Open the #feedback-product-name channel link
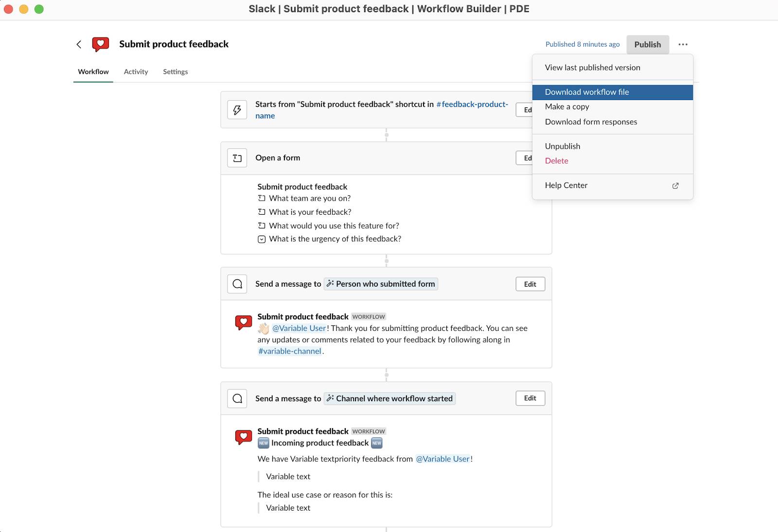Image resolution: width=778 pixels, height=532 pixels. point(472,104)
